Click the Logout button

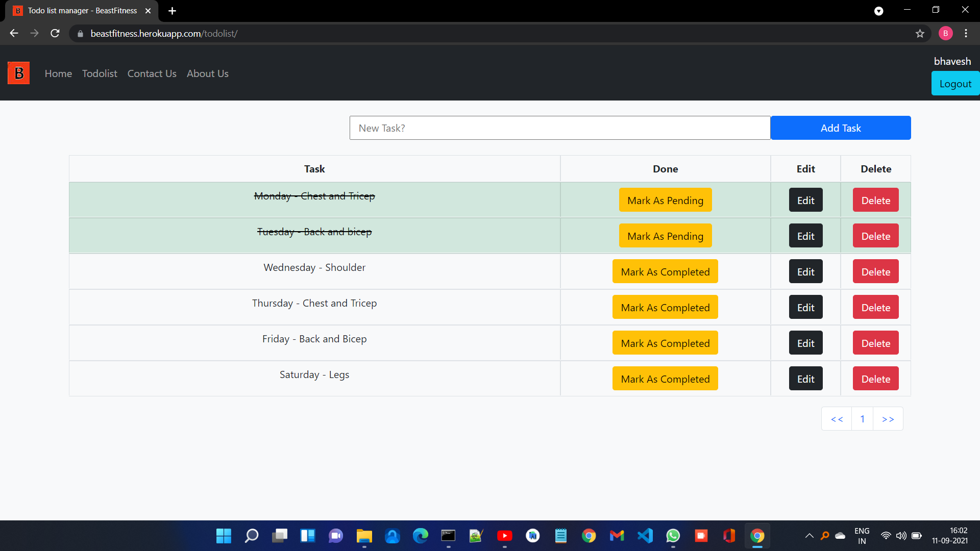955,83
